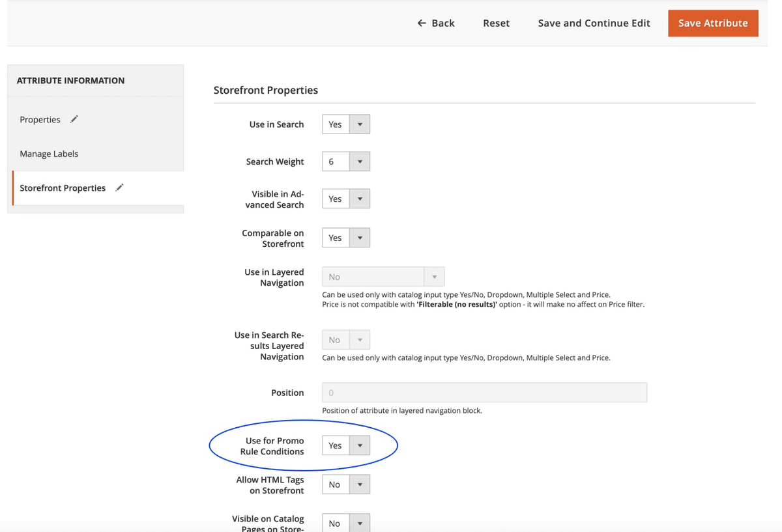Switch to the Manage Labels tab
The image size is (782, 532).
point(49,154)
